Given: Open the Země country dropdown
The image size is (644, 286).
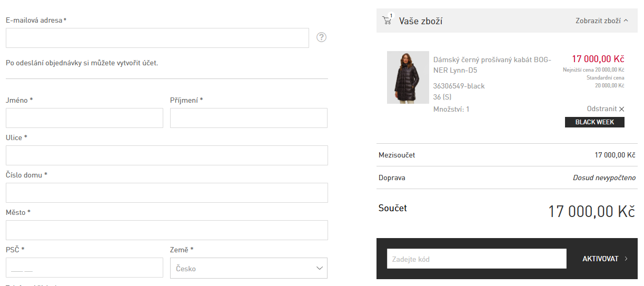Looking at the screenshot, I should click(x=249, y=268).
